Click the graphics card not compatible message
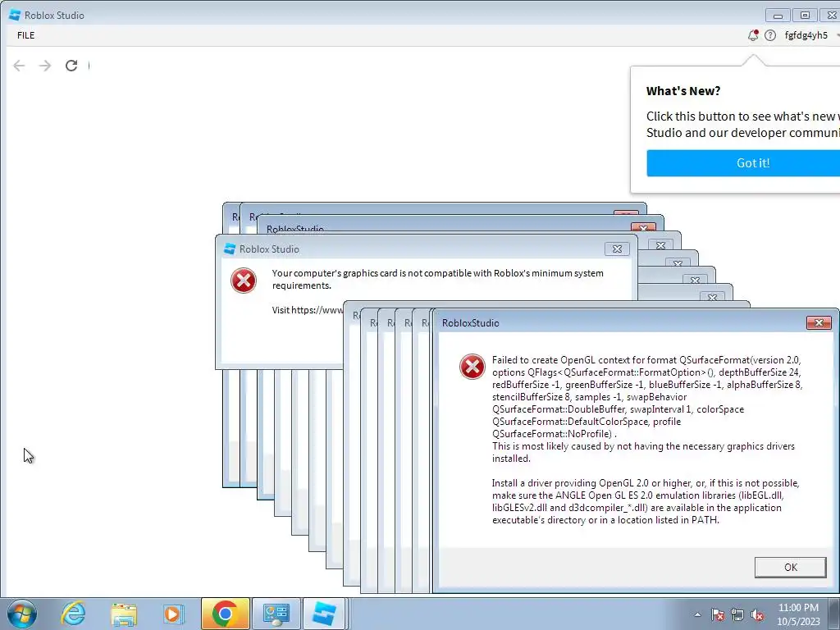 coord(438,279)
